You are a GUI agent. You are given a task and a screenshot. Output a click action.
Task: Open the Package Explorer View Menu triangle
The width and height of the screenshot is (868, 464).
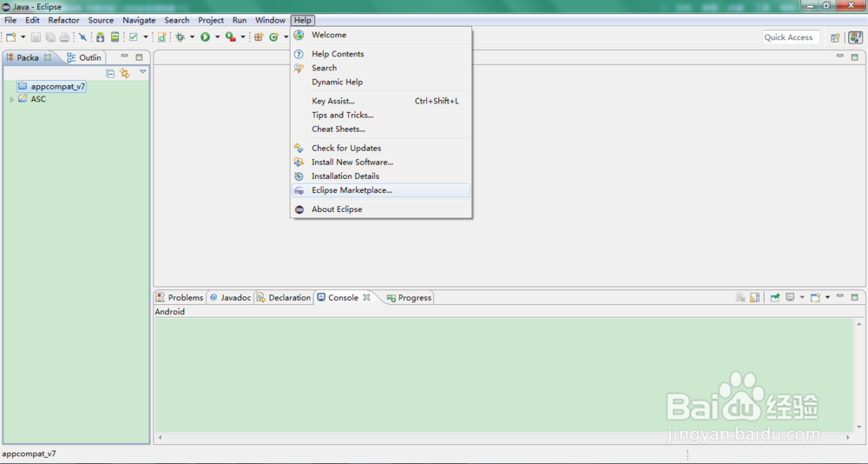(143, 72)
